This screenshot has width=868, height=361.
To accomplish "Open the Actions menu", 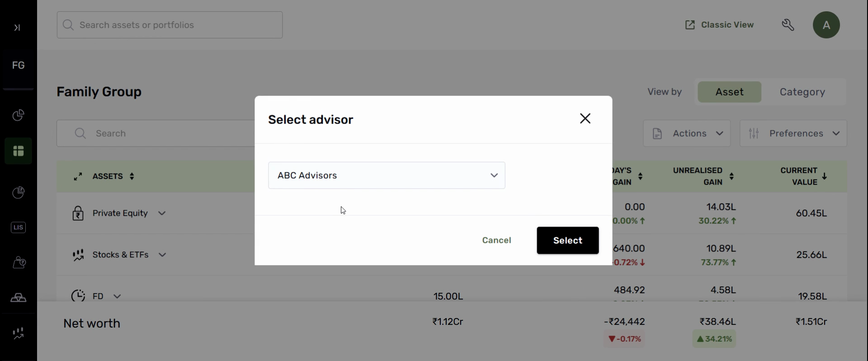I will click(687, 133).
